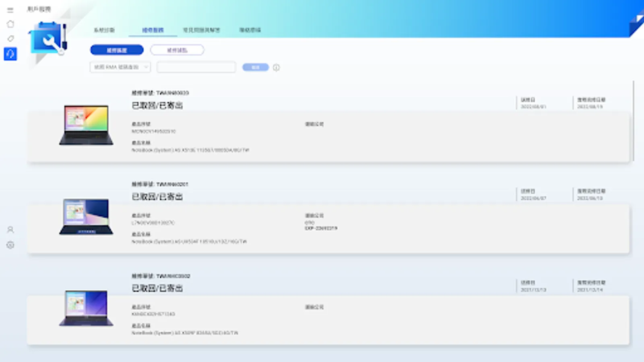Click the info icon beside the search button
Viewport: 644px width, 362px height.
[276, 68]
